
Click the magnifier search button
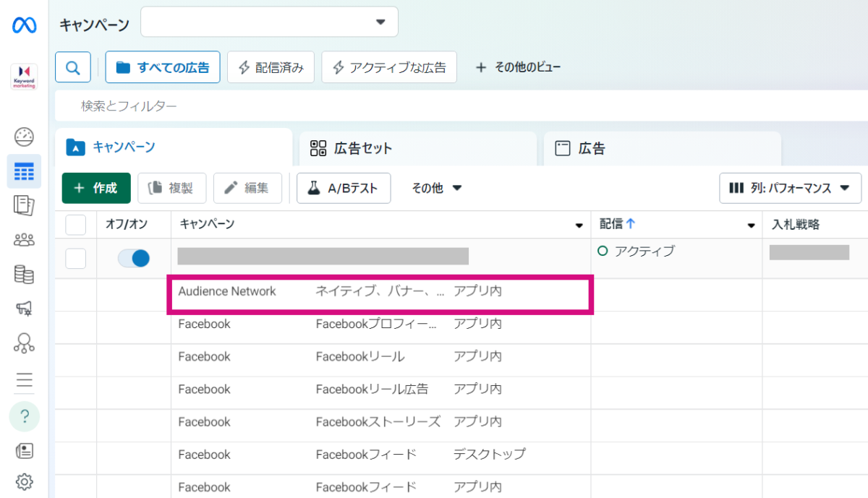pos(73,67)
